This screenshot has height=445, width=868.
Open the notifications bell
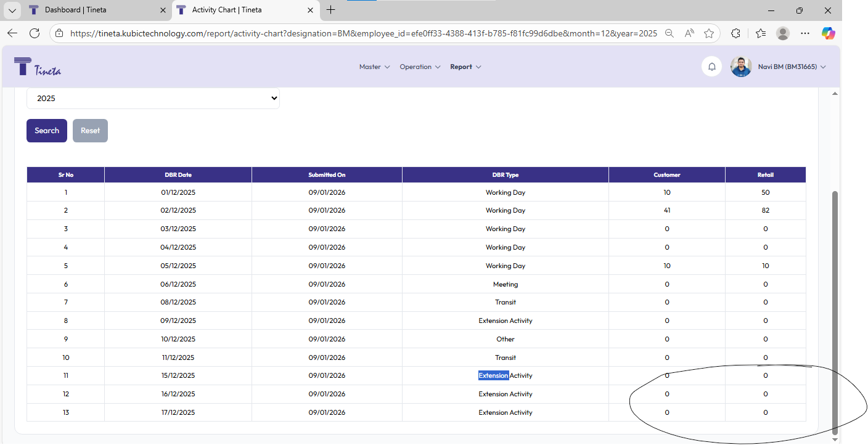pos(711,67)
